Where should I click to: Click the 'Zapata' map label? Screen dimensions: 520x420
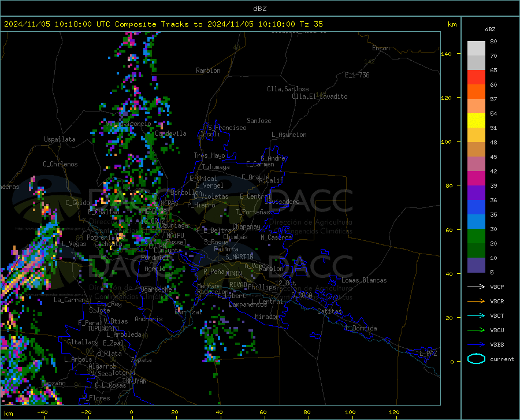coord(142,360)
